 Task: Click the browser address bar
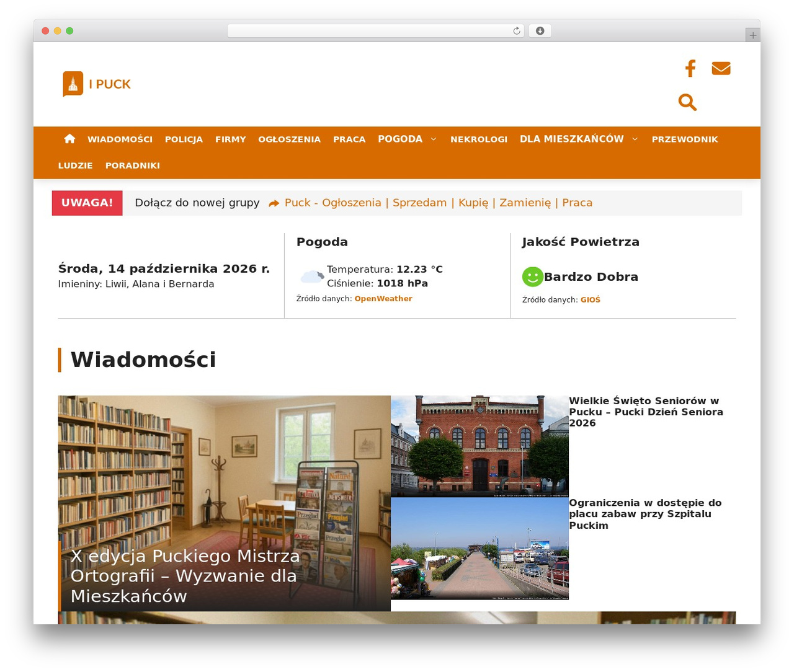(x=375, y=31)
